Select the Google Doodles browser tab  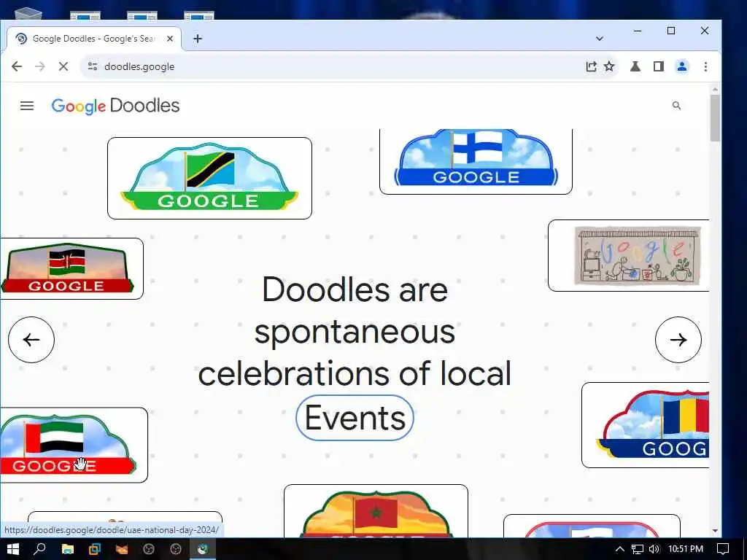(94, 39)
